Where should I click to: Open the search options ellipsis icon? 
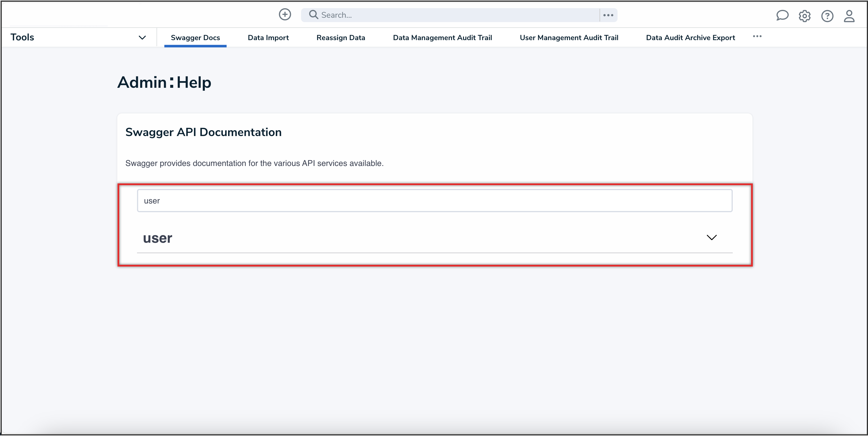[x=608, y=15]
